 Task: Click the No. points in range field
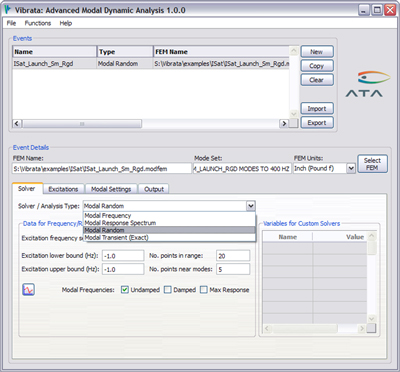(233, 256)
